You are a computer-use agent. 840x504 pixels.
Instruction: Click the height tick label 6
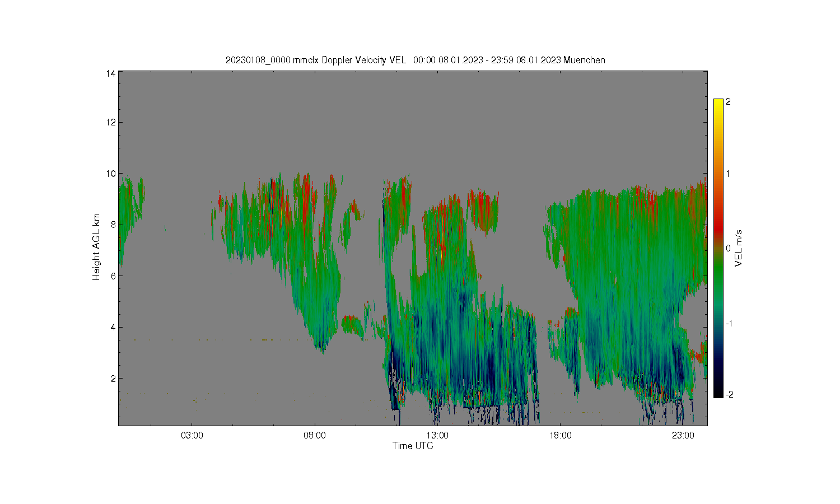pyautogui.click(x=113, y=276)
